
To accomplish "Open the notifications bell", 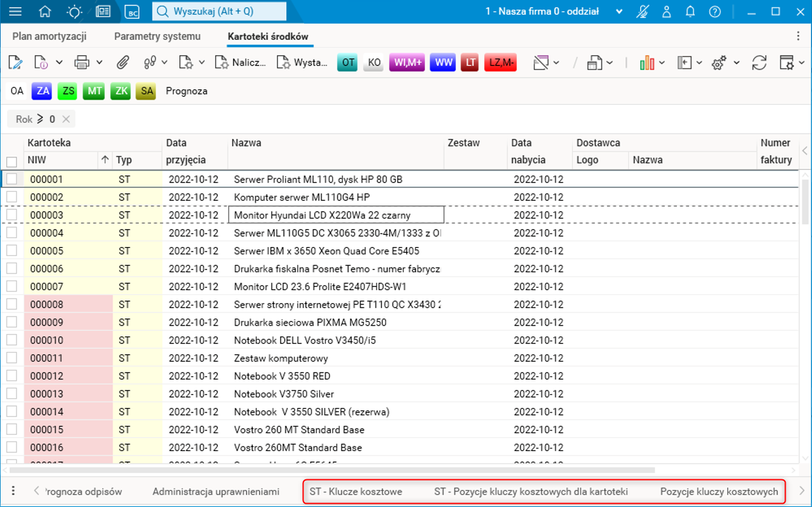I will (690, 12).
